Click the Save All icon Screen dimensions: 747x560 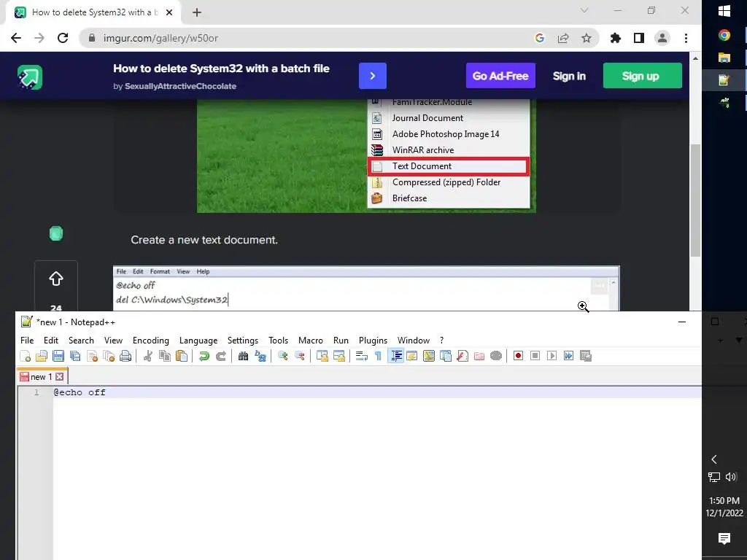[x=75, y=356]
